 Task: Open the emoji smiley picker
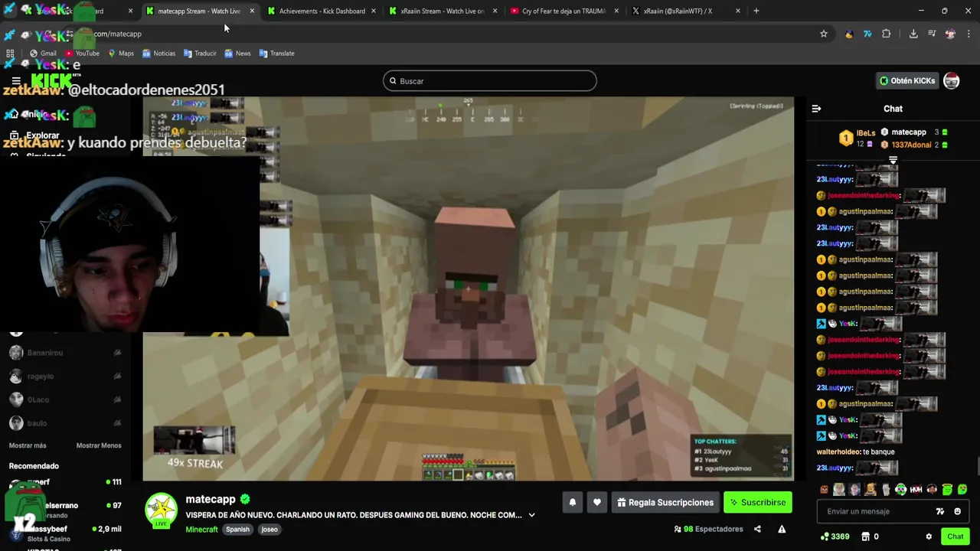(x=957, y=511)
